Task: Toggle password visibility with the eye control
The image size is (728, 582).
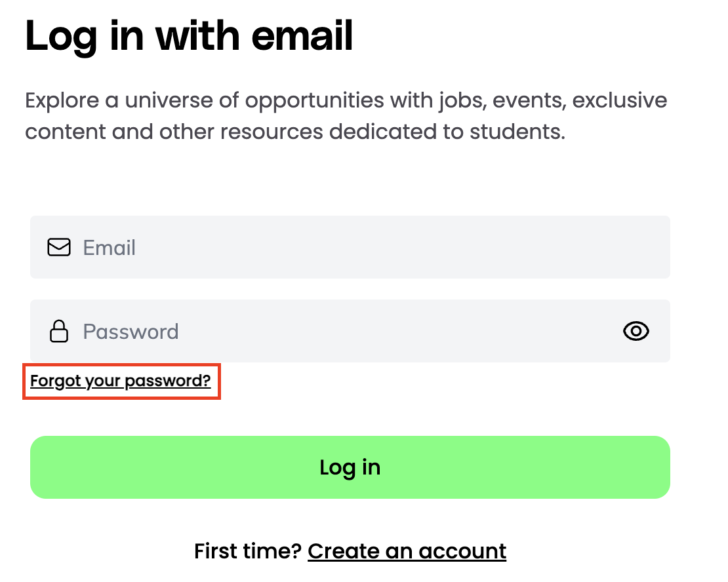Action: point(636,331)
